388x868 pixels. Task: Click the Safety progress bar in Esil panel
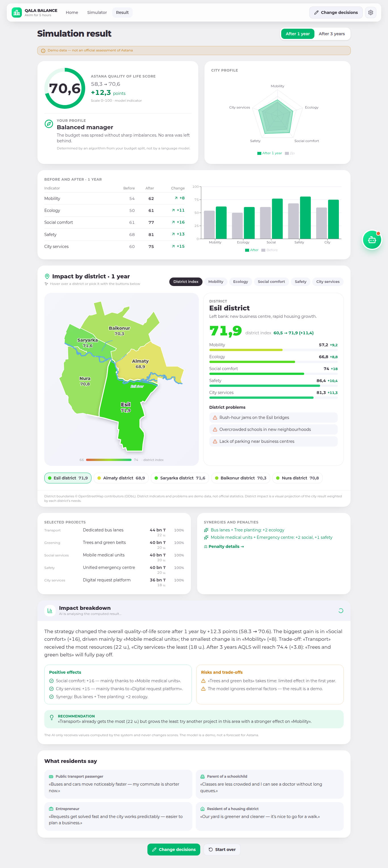[x=273, y=386]
